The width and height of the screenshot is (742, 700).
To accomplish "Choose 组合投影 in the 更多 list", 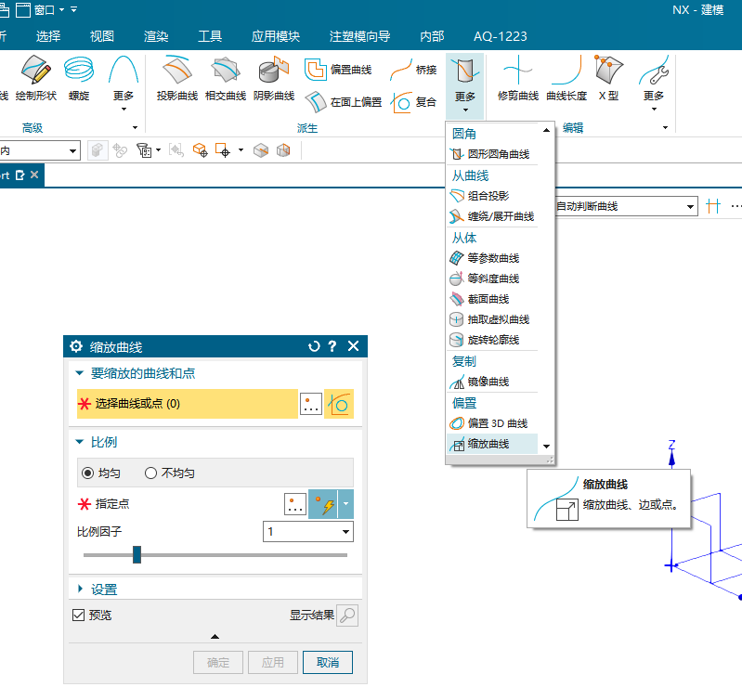I will coord(492,196).
